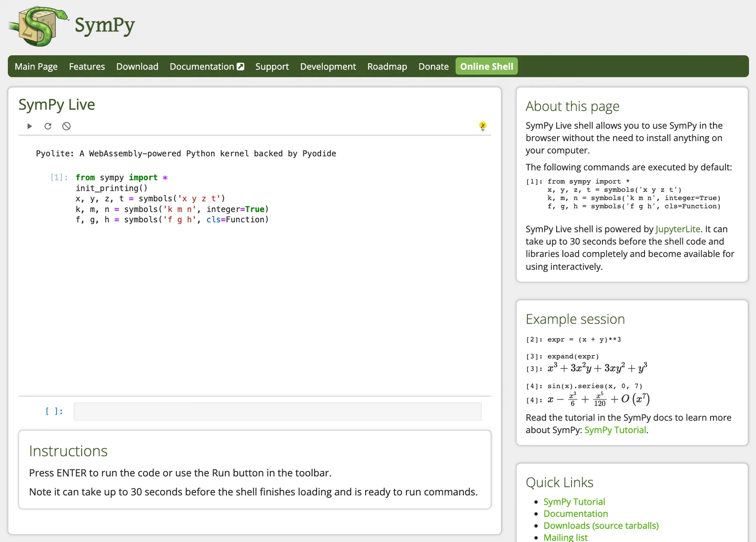Go to Features in the navigation bar

coord(87,67)
